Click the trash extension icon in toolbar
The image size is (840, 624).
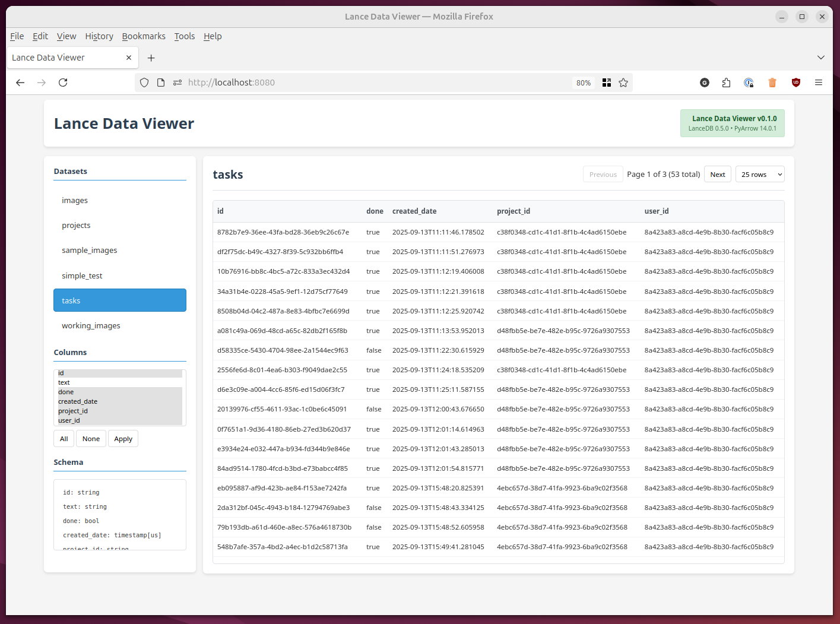coord(772,83)
